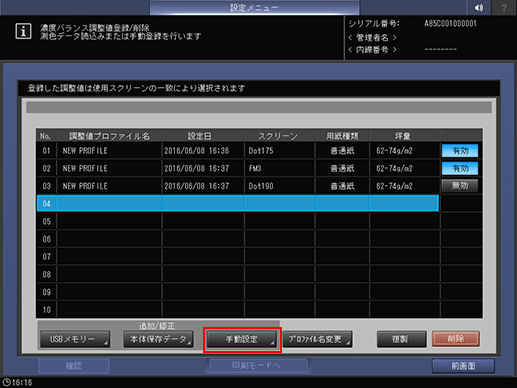The width and height of the screenshot is (517, 388).
Task: Open help with the question mark icon
Action: click(504, 7)
